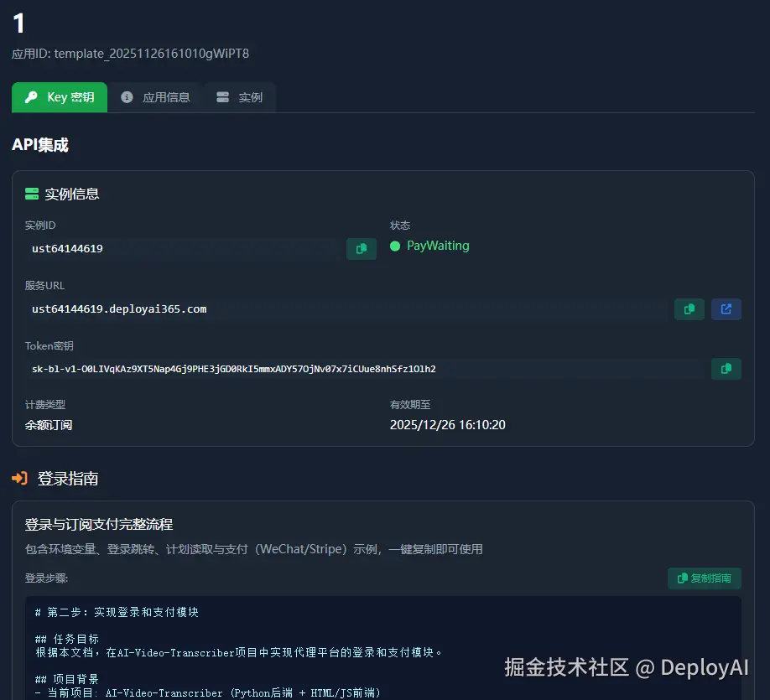Click the key icon on the Key密钥 tab

(29, 96)
